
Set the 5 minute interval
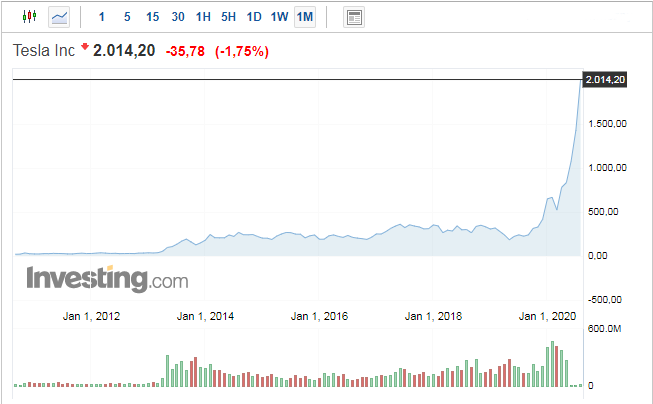(127, 17)
